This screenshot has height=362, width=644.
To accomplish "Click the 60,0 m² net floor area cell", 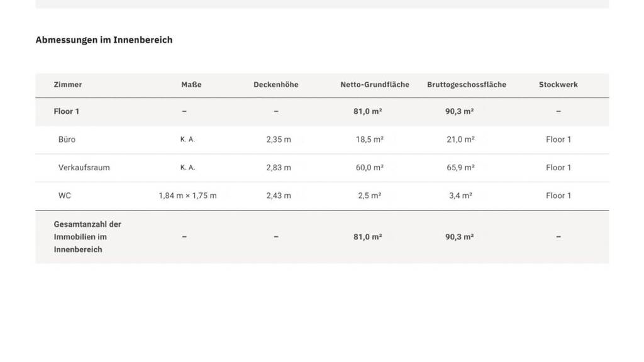I will pyautogui.click(x=370, y=167).
